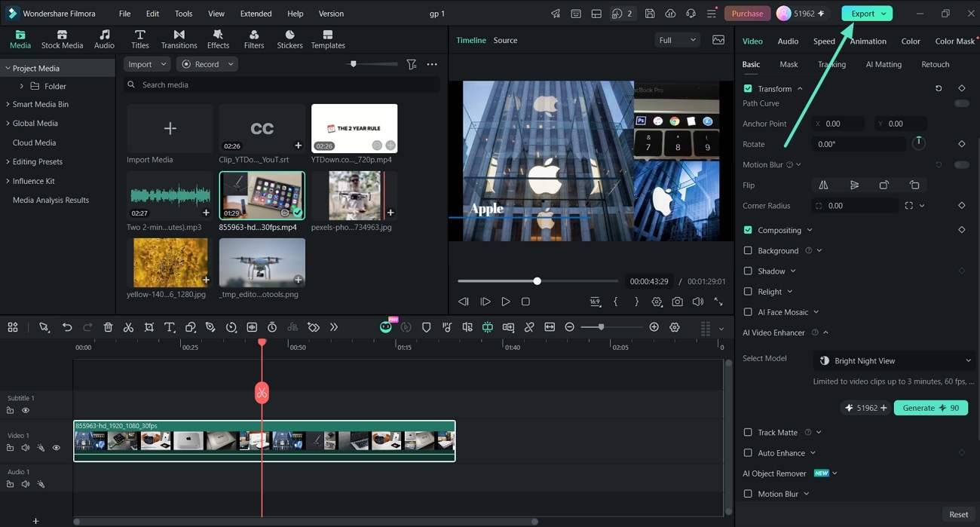Enable the Track Matte checkbox
This screenshot has height=527, width=980.
[x=748, y=433]
